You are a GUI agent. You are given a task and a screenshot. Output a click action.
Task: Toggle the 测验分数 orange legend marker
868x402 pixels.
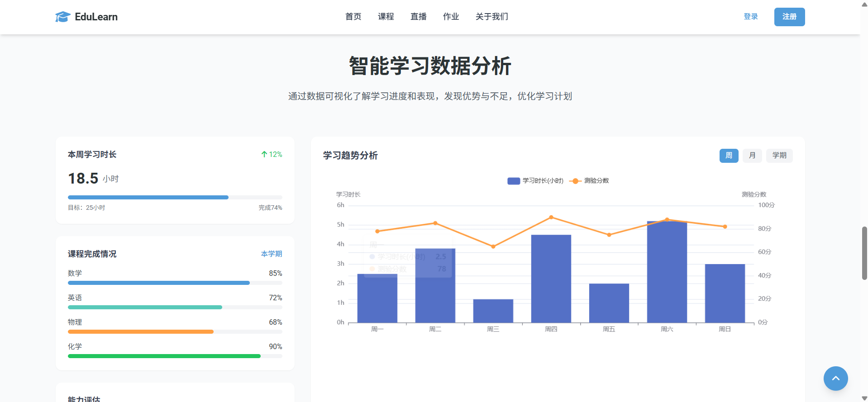[x=575, y=181]
